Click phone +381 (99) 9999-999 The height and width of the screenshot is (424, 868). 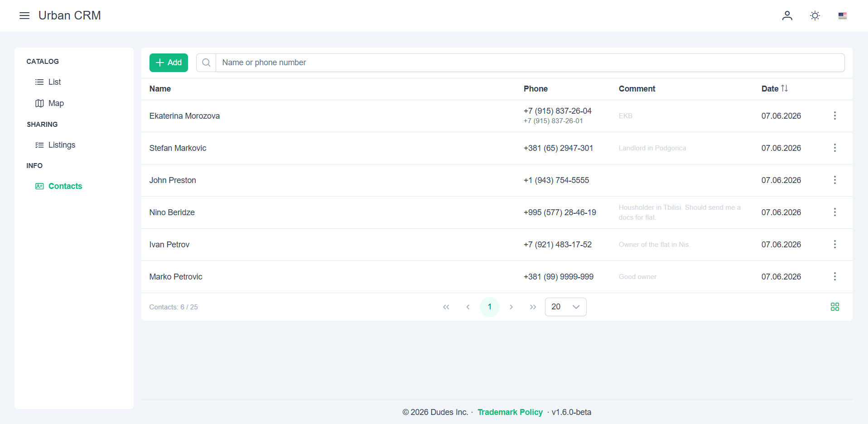[x=559, y=277]
